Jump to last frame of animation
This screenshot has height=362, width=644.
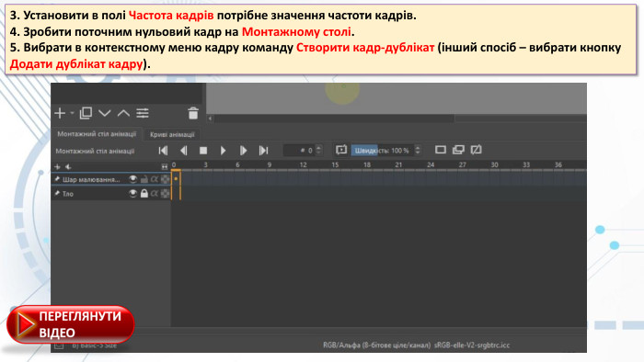(263, 151)
